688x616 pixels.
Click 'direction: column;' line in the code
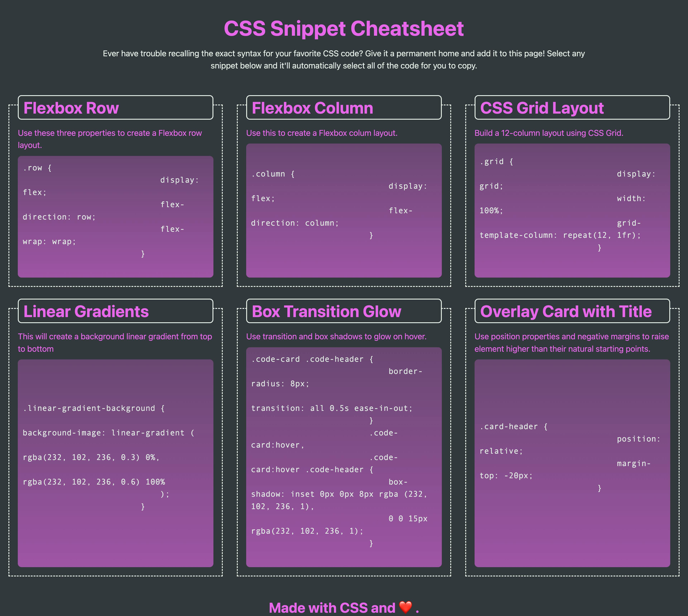[x=295, y=223]
